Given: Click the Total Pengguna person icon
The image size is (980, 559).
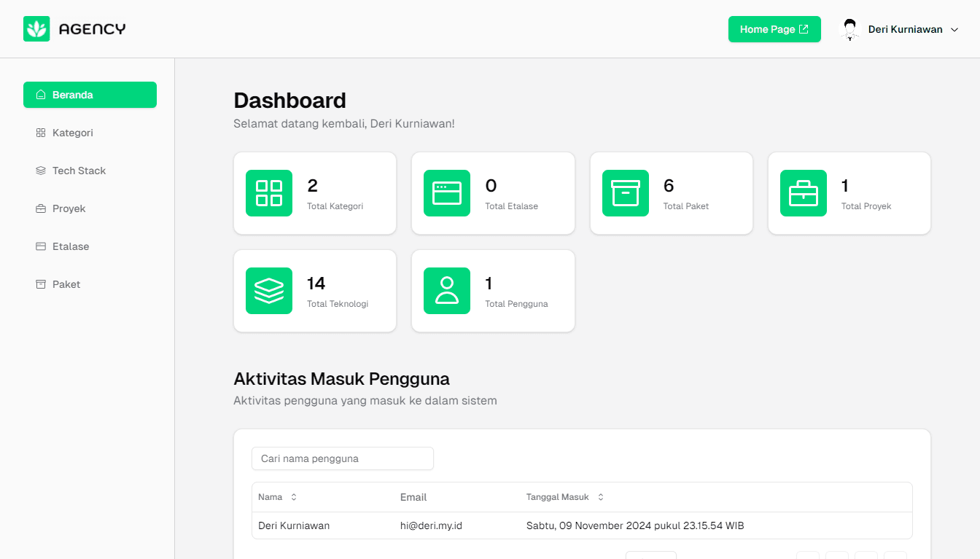Looking at the screenshot, I should (447, 291).
